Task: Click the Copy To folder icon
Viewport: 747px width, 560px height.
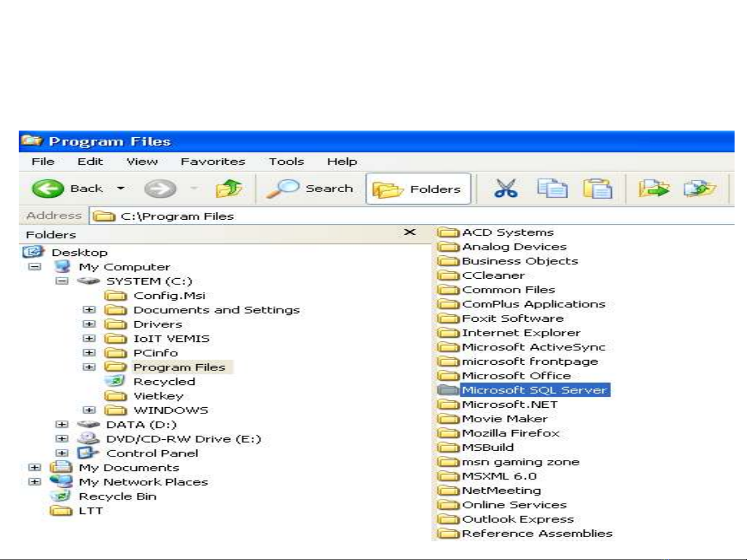Action: coord(699,189)
